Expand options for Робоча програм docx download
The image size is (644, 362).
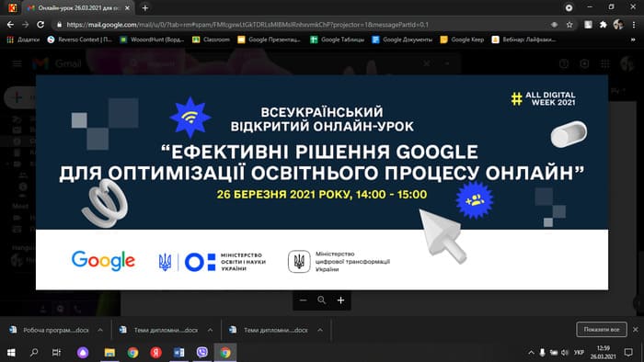coord(100,330)
